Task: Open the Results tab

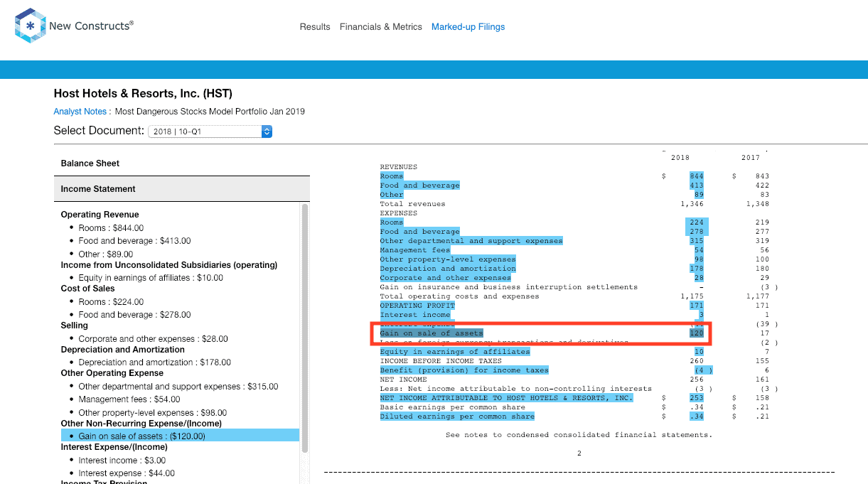Action: pos(315,27)
